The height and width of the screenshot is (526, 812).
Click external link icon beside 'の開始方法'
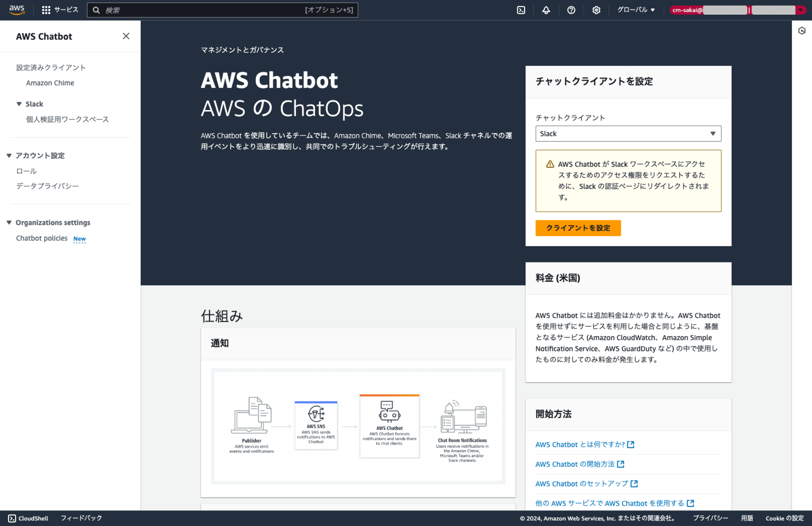[620, 464]
